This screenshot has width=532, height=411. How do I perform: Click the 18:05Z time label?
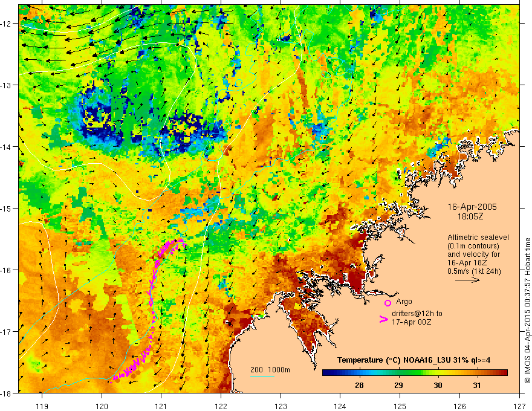(x=470, y=216)
